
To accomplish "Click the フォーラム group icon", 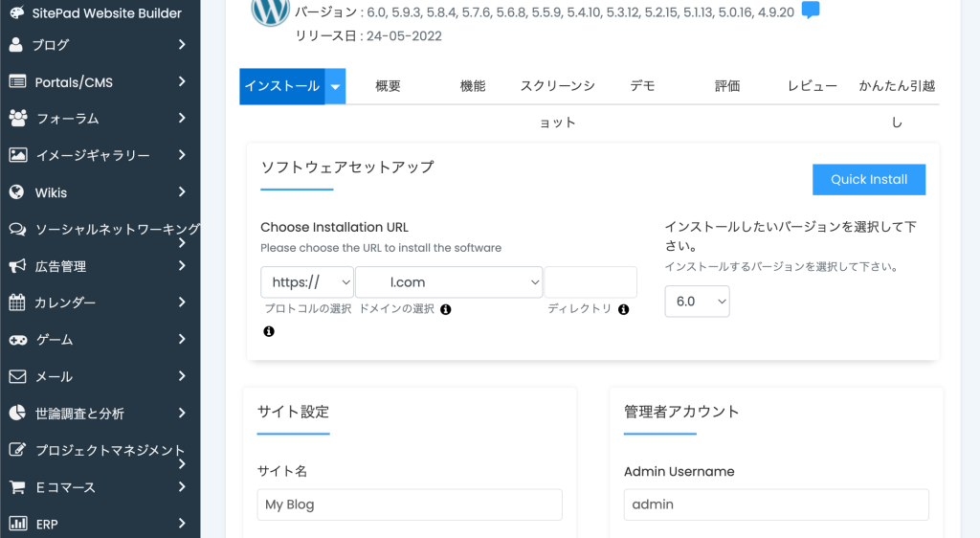I will 18,118.
